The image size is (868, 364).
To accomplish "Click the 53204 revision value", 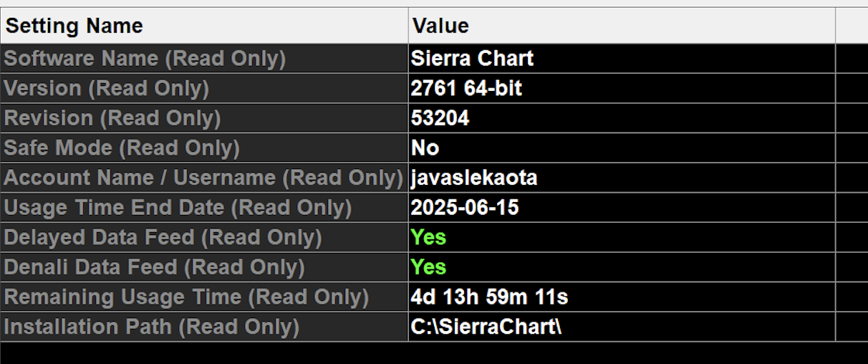I will (440, 118).
